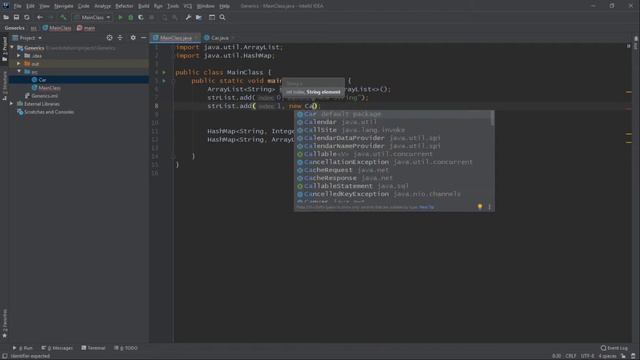The height and width of the screenshot is (360, 640).
Task: Click the Build Project hammer icon
Action: coord(63,18)
